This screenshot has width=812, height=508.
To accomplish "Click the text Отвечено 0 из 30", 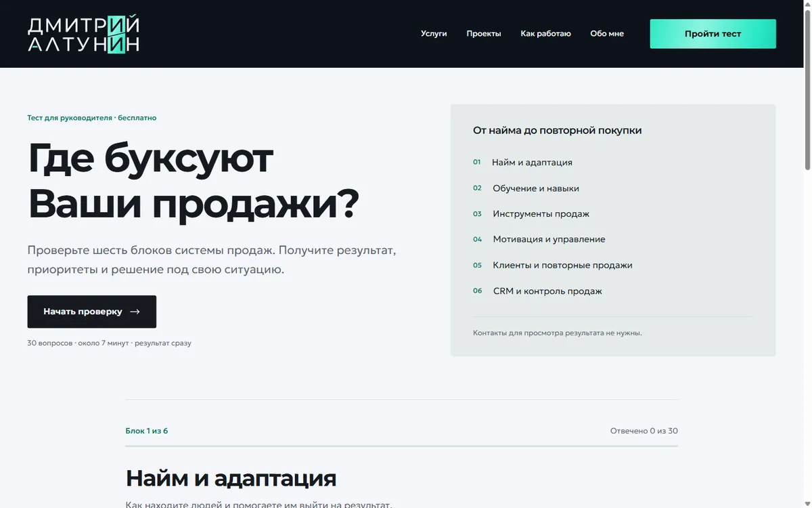I will [x=644, y=431].
